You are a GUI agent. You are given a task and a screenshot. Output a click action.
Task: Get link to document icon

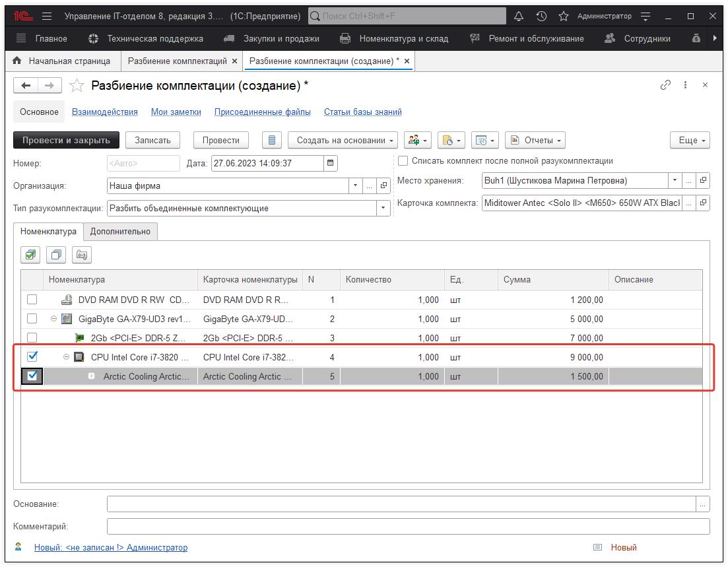coord(665,85)
